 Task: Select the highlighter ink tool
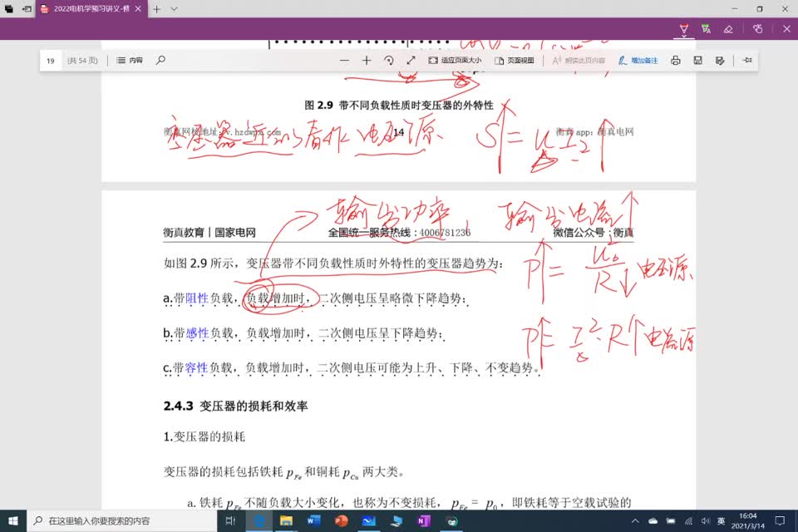[706, 29]
